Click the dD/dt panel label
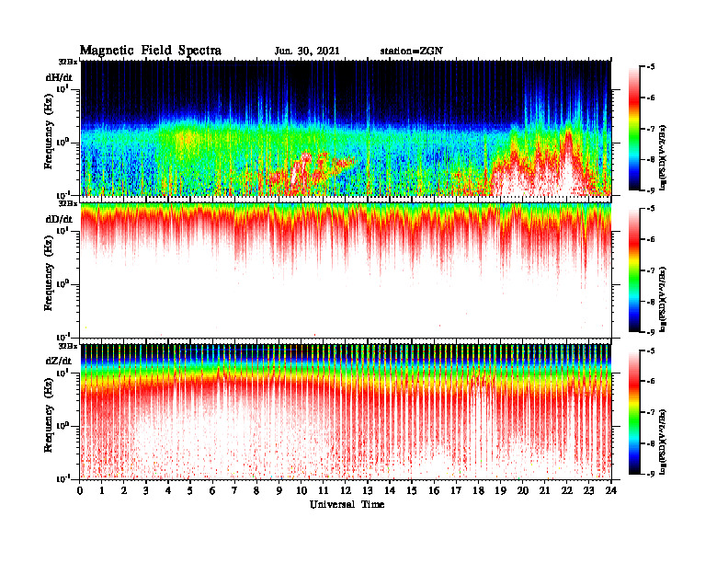Image resolution: width=728 pixels, height=563 pixels. pos(59,219)
